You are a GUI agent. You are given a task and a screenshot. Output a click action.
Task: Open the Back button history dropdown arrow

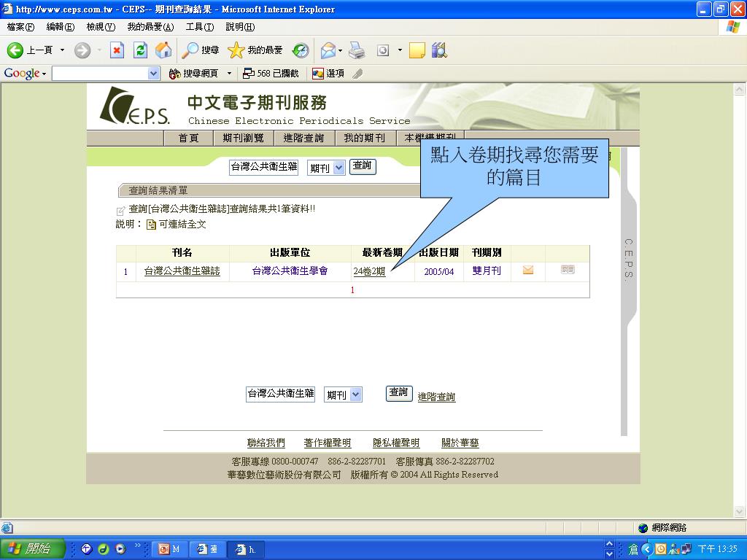tap(62, 50)
